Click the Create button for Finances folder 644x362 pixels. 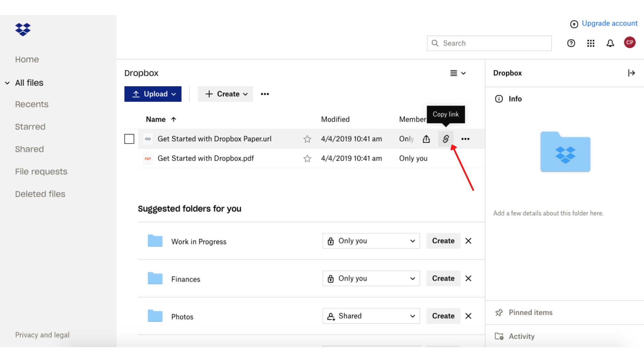(x=443, y=278)
